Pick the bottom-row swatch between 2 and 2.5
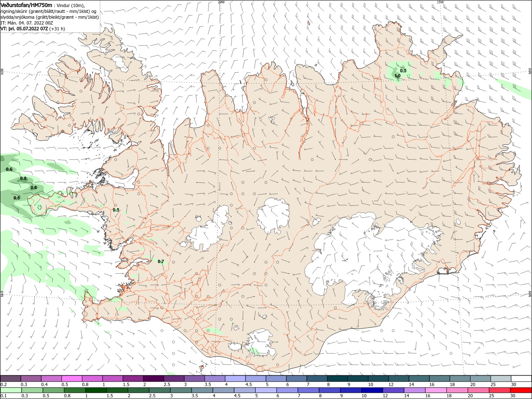 coord(138,390)
